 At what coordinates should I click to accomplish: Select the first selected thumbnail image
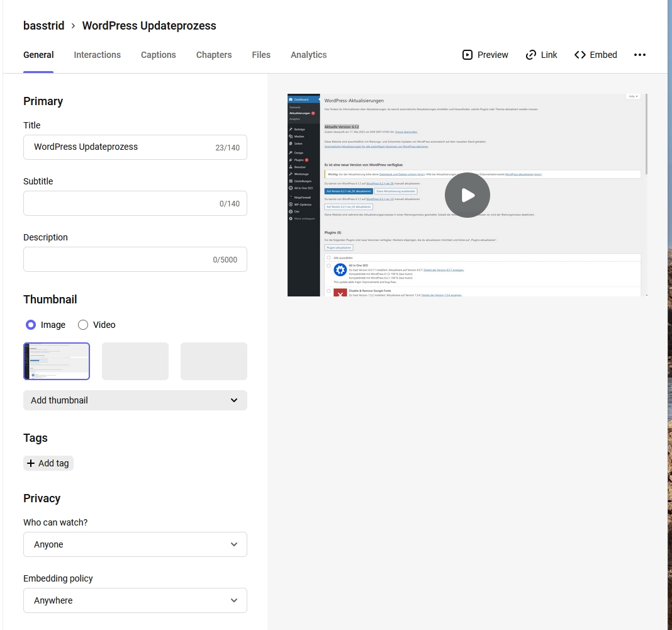coord(57,361)
